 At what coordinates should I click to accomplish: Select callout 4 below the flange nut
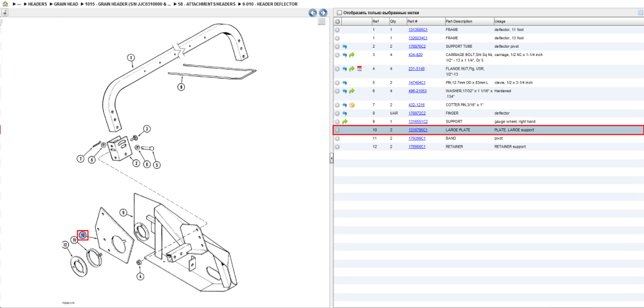tap(140, 276)
